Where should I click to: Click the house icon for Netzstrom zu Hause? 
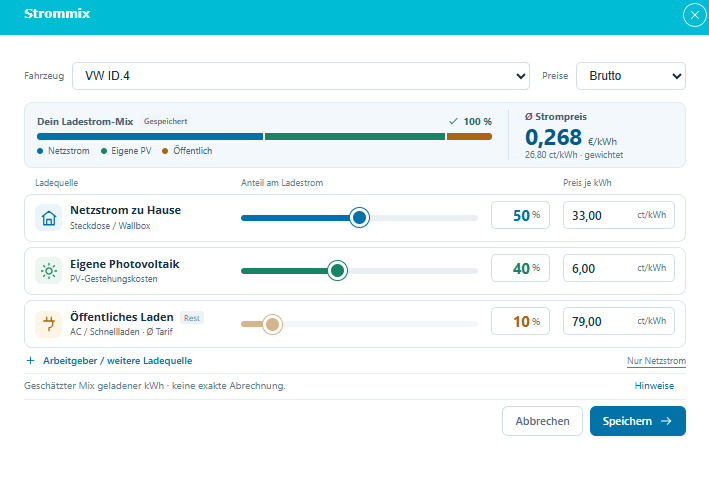click(x=48, y=218)
